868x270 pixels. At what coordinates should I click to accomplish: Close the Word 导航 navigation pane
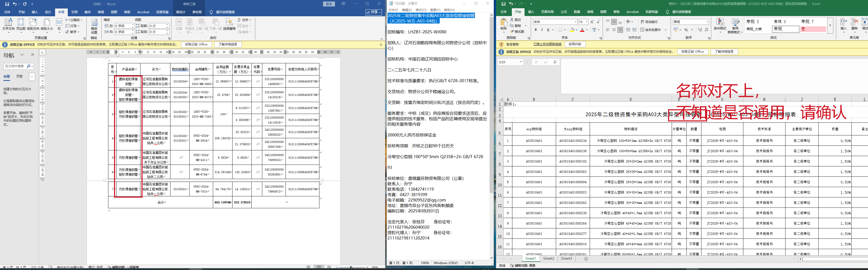point(33,55)
